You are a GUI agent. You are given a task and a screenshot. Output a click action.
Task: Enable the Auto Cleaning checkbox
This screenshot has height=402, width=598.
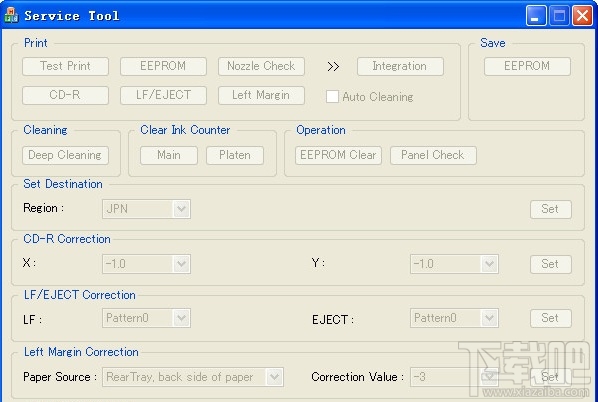point(332,96)
